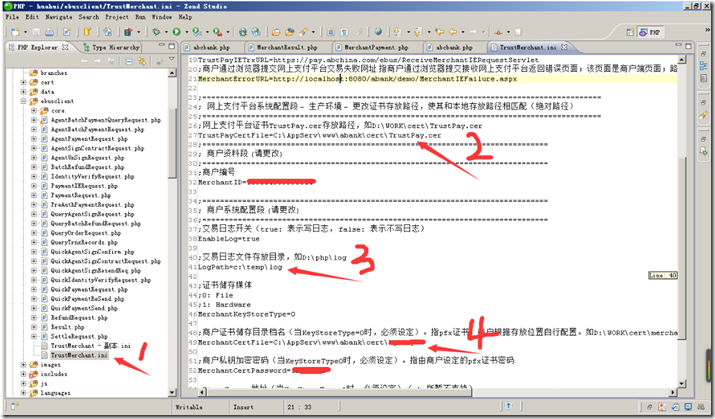
Task: Go to Last Edit Location icon
Action: tap(440, 32)
